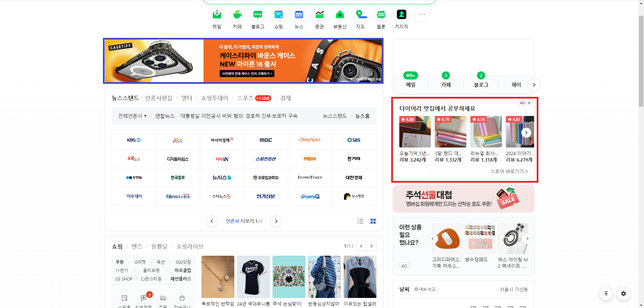644x308 pixels.
Task: Open the 추석선물대첩 sale banner
Action: [x=463, y=199]
